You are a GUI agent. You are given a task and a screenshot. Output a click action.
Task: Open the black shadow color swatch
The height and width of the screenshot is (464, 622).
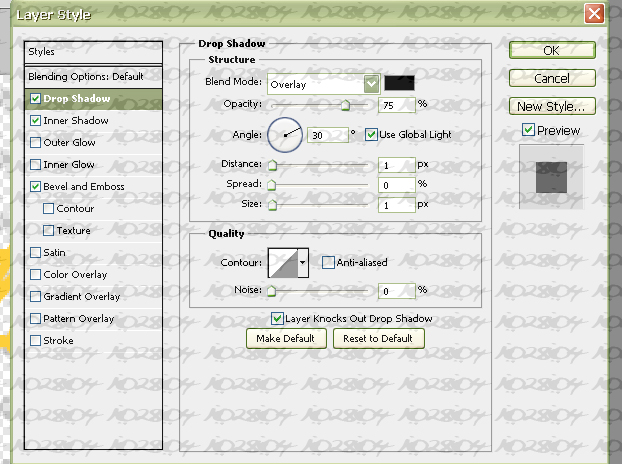399,83
